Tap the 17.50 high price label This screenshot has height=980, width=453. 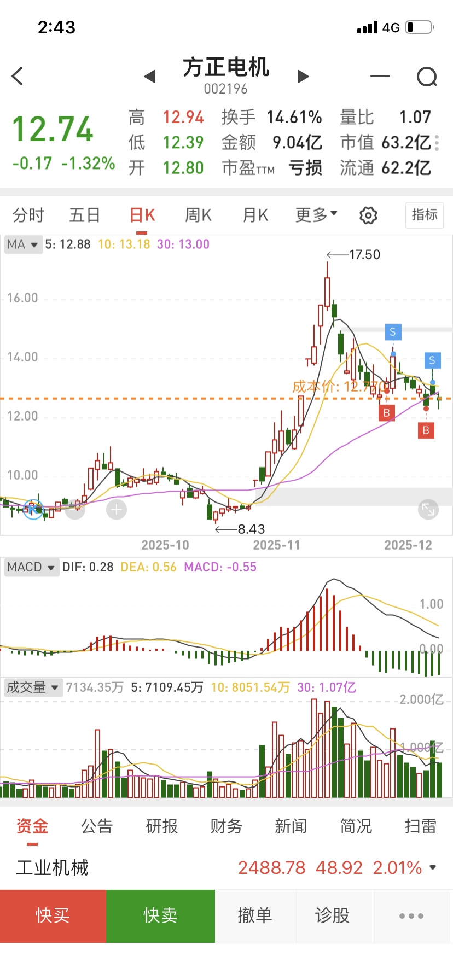point(364,255)
